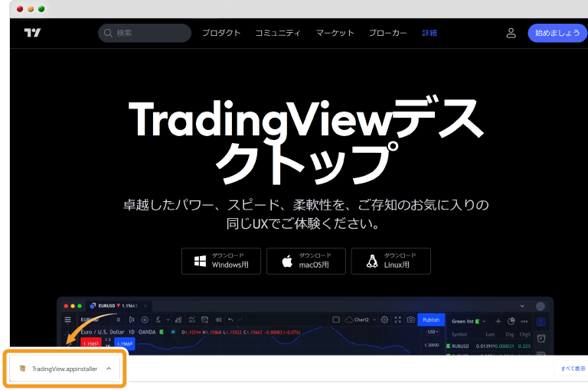Expand the chevron in preview title bar
Screen dimensions: 588x390
(522, 306)
